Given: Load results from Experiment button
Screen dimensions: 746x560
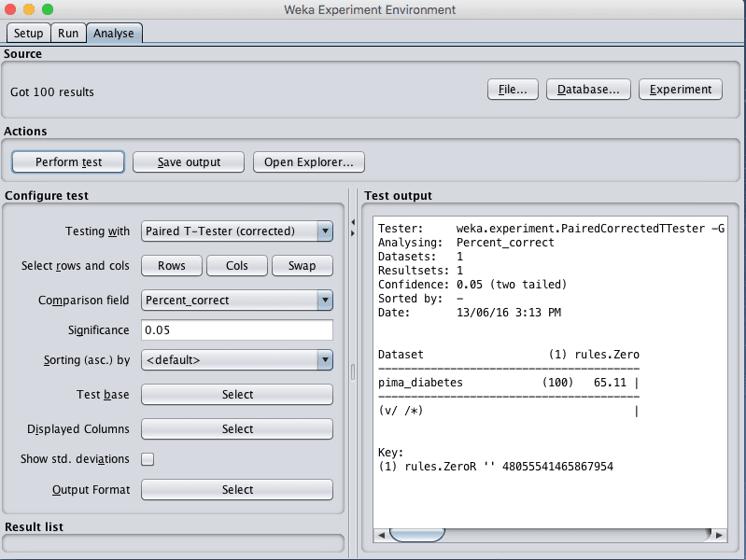Looking at the screenshot, I should pos(681,90).
